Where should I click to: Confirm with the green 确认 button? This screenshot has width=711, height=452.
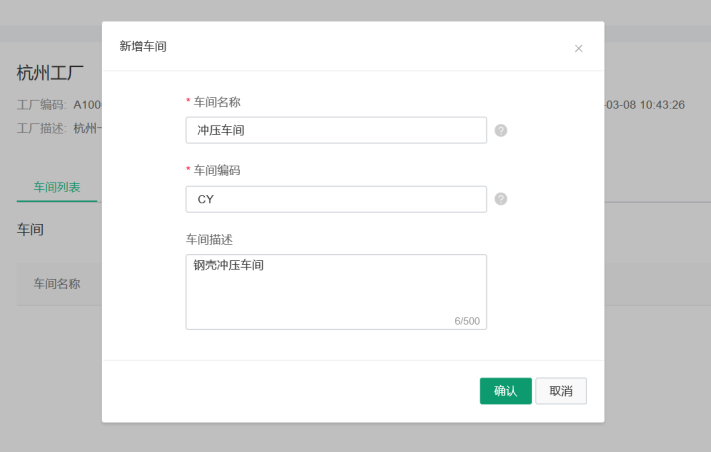point(506,391)
